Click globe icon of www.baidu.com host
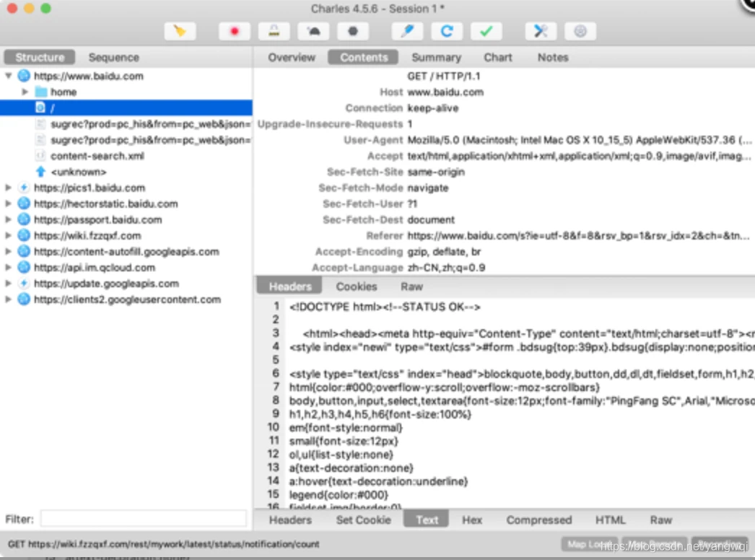Image resolution: width=755 pixels, height=560 pixels. (x=24, y=76)
